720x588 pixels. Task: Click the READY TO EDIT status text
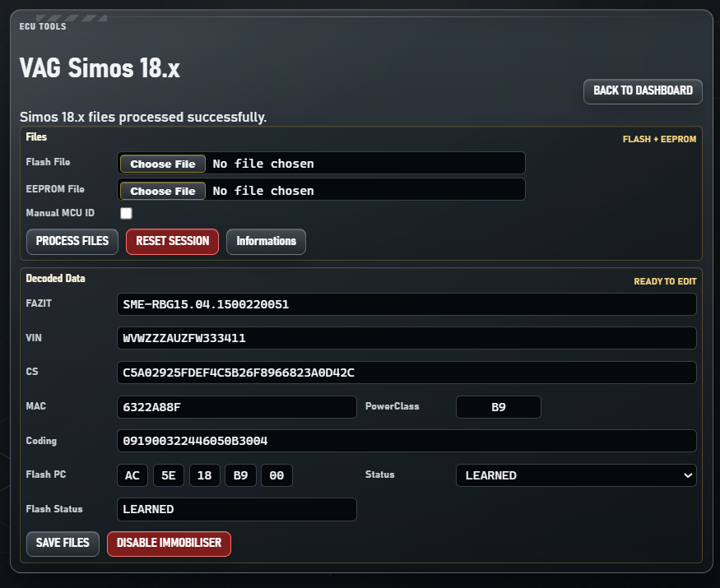(x=665, y=281)
